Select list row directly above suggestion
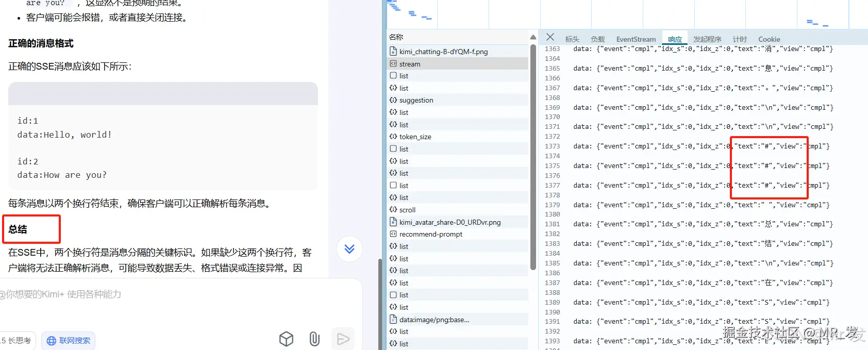This screenshot has width=868, height=350. tap(458, 88)
